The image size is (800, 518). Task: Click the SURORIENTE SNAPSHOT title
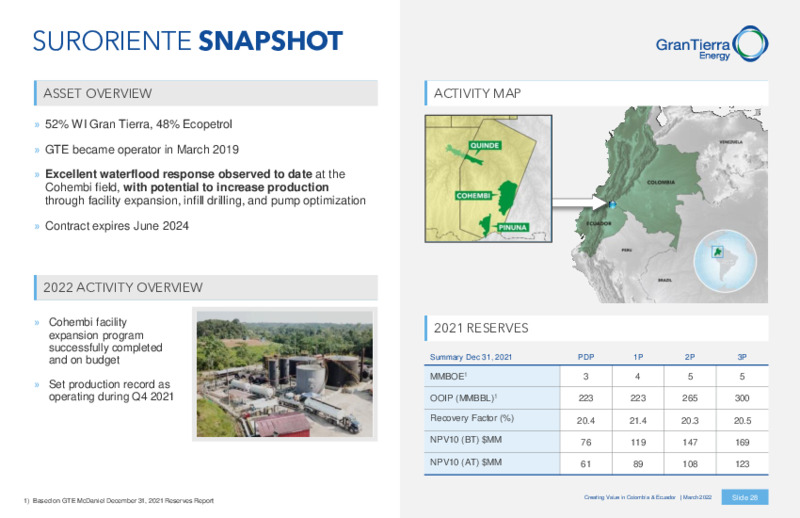point(188,41)
